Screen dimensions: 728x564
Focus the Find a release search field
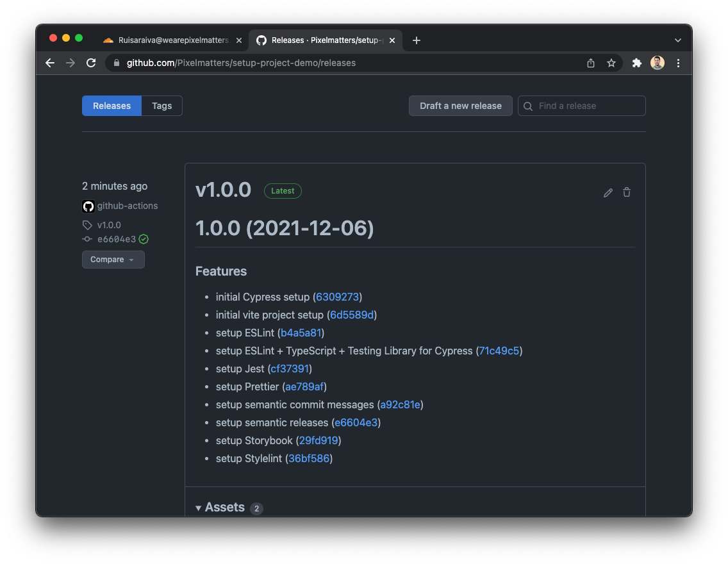582,106
